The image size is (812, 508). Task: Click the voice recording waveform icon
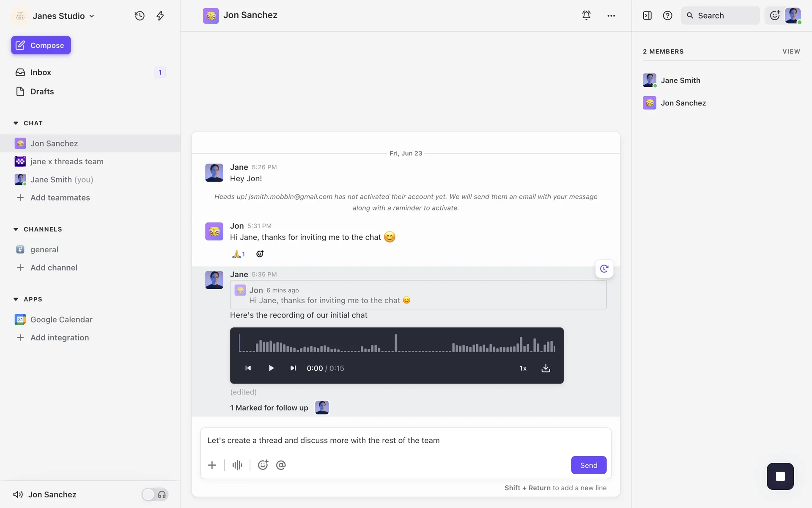(x=237, y=465)
